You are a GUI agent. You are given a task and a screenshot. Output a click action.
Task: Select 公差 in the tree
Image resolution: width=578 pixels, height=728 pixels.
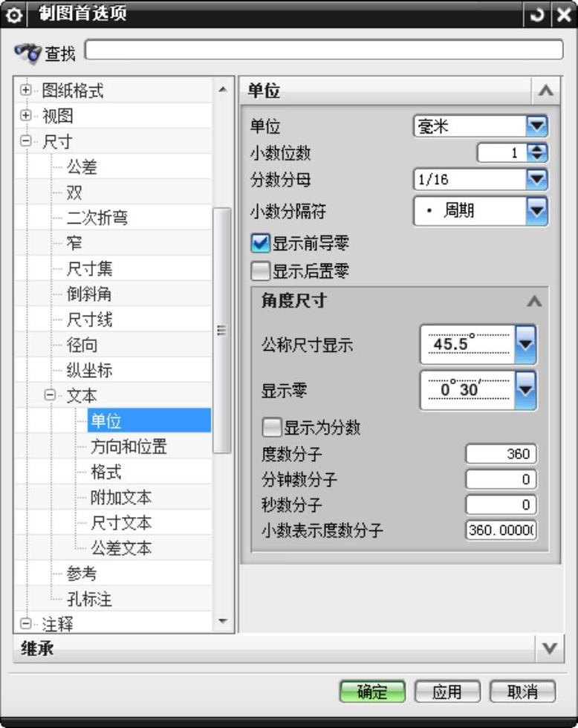(82, 166)
